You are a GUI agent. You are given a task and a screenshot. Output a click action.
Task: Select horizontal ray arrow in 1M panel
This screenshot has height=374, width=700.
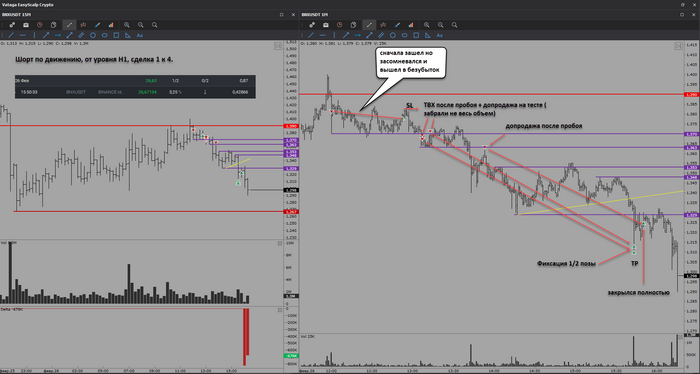tap(358, 35)
